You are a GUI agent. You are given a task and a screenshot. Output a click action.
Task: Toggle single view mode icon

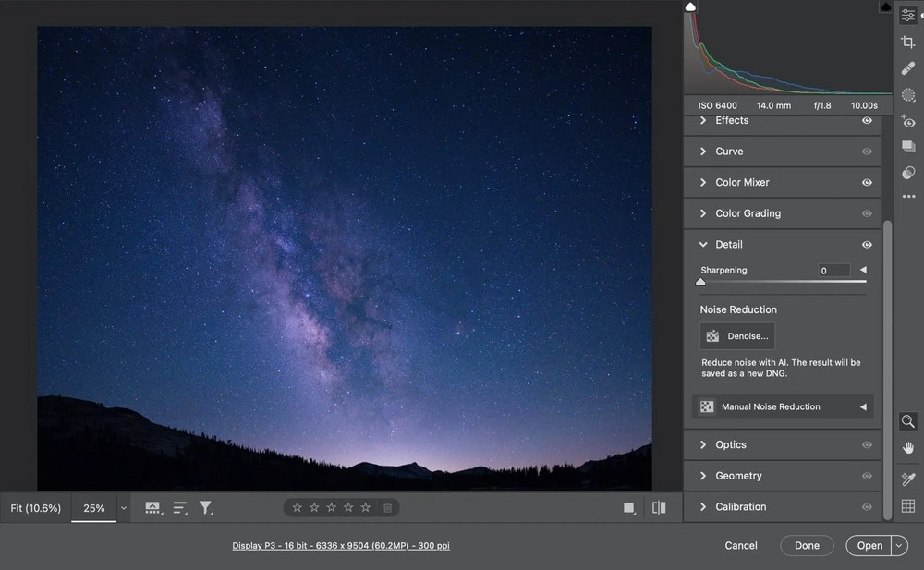(629, 508)
